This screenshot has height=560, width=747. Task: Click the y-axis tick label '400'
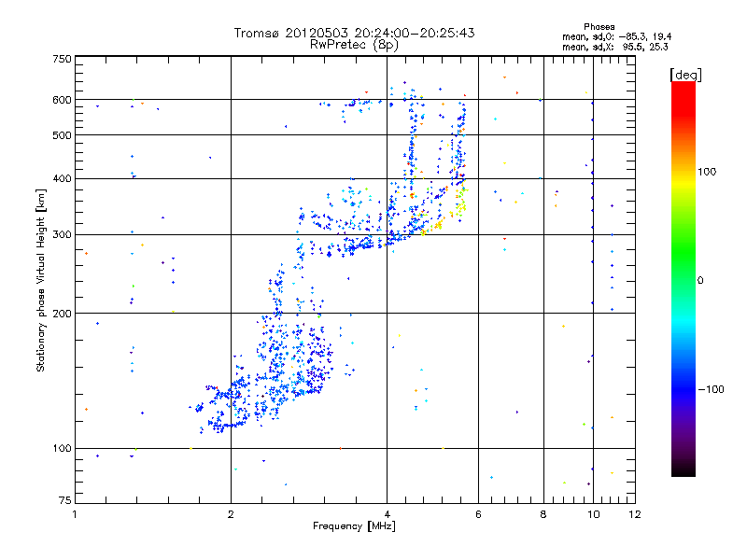(x=62, y=179)
